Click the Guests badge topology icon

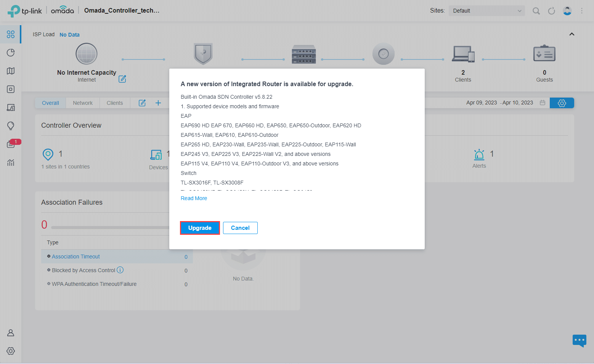[x=544, y=53]
